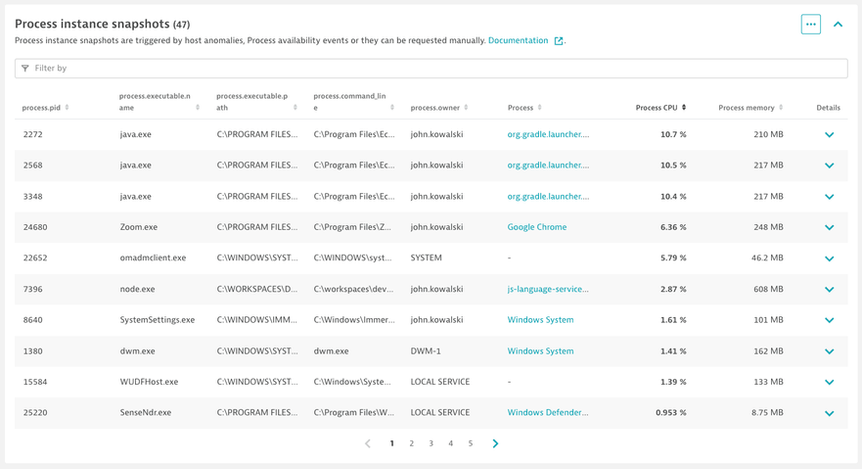The image size is (862, 469).
Task: Go to page 3 of results
Action: click(x=431, y=443)
